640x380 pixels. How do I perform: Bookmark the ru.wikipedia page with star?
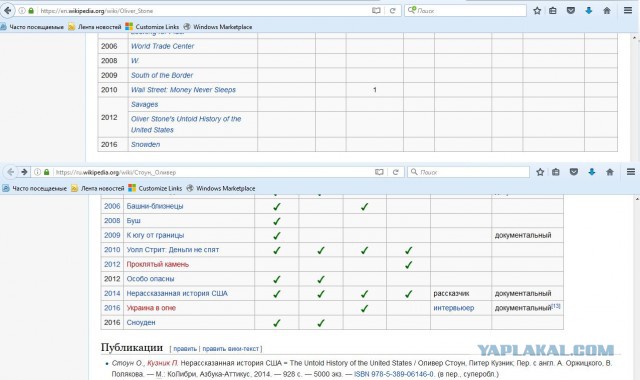540,172
